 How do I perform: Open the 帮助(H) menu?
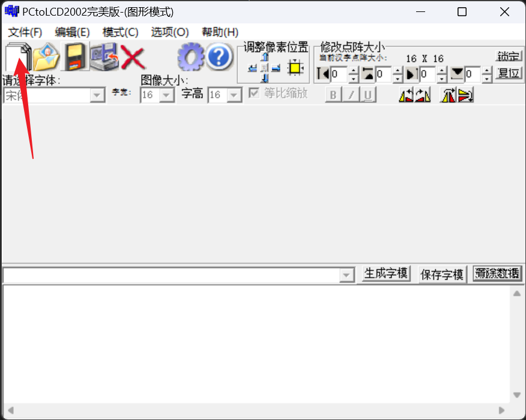[x=220, y=32]
